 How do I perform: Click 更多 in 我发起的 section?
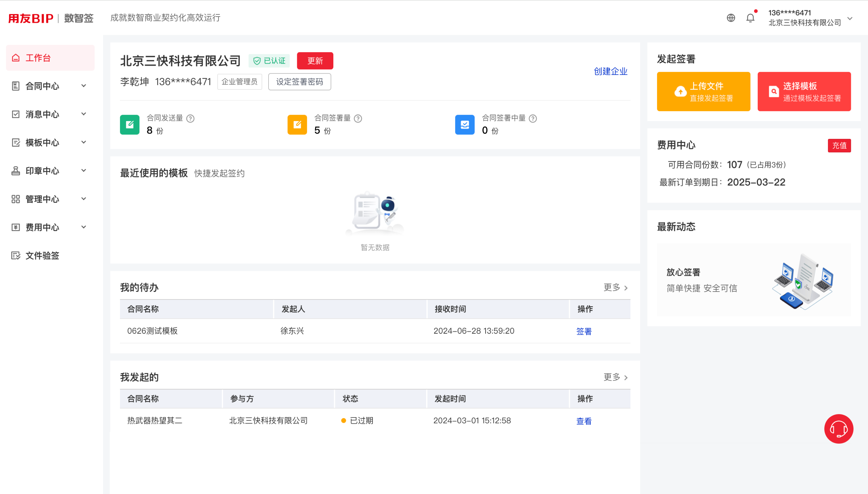tap(615, 377)
